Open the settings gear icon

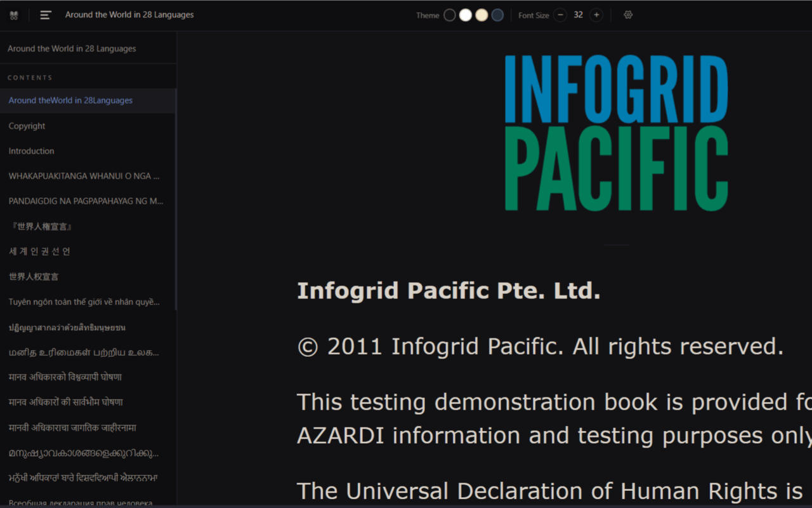(x=627, y=15)
